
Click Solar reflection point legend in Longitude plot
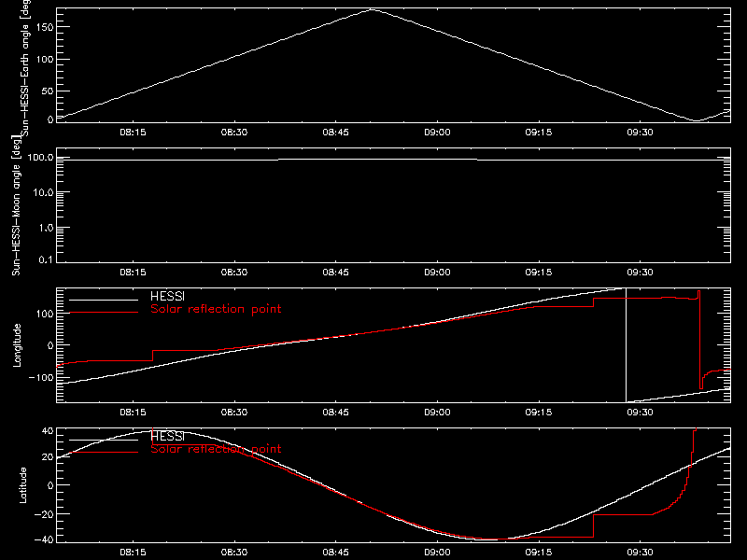click(216, 309)
